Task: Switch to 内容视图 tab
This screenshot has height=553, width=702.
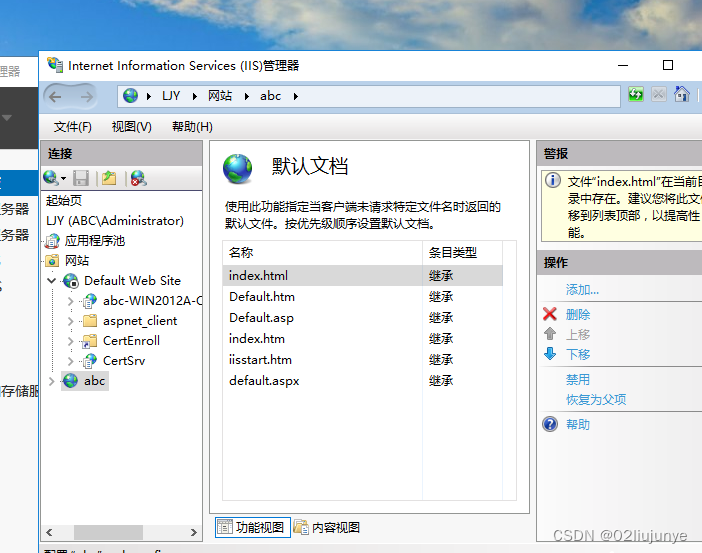Action: tap(327, 527)
